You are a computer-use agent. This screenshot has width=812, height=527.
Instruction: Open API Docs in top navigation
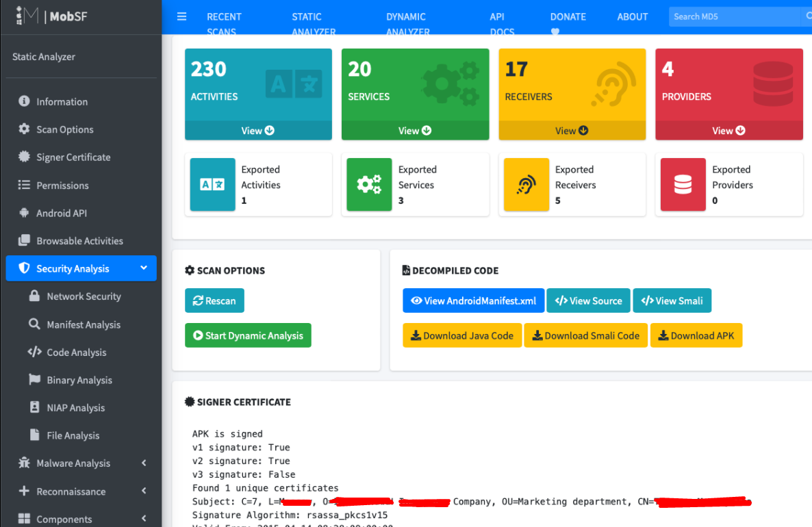pos(502,23)
